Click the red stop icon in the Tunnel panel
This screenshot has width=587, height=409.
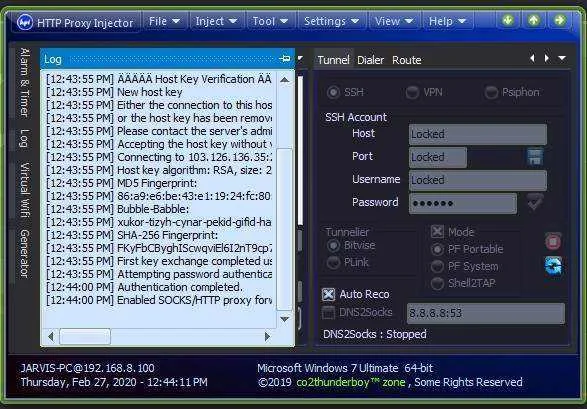click(553, 241)
